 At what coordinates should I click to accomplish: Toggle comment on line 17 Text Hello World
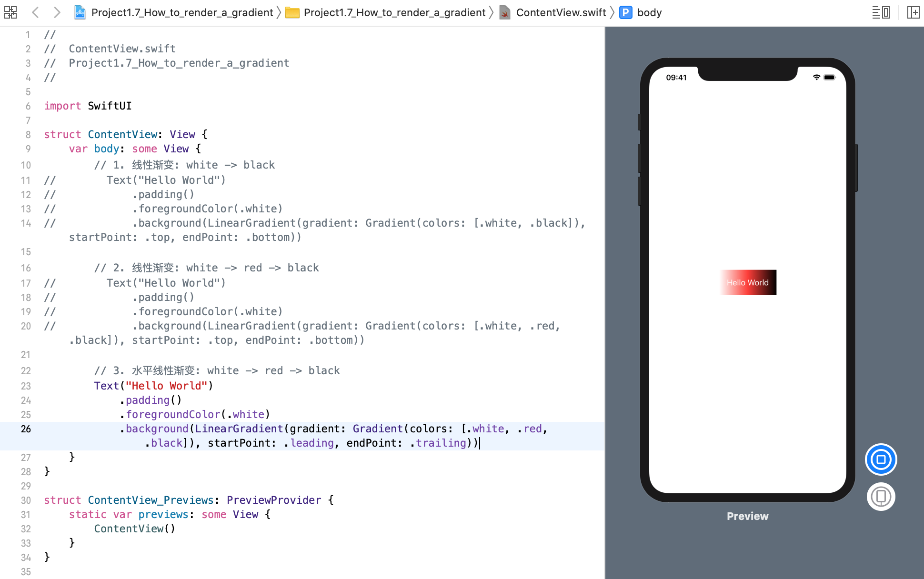pos(165,282)
